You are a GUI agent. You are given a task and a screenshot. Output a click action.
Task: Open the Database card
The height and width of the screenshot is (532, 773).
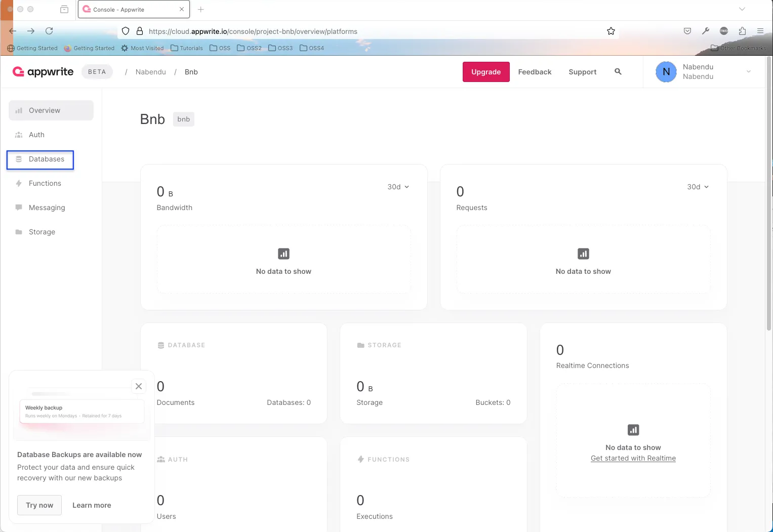pyautogui.click(x=234, y=374)
